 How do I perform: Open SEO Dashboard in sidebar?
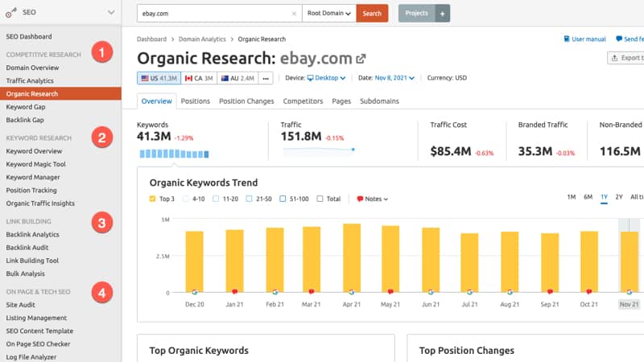[x=29, y=36]
